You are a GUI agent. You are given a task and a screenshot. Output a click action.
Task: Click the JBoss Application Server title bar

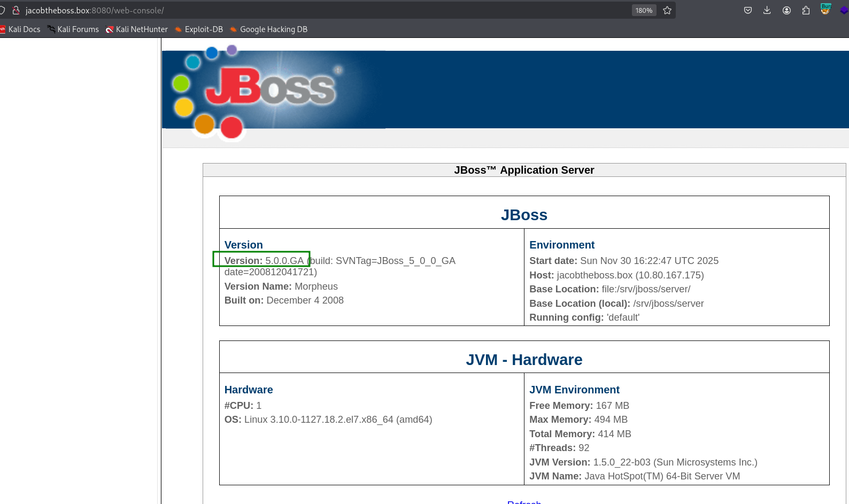[x=524, y=170]
